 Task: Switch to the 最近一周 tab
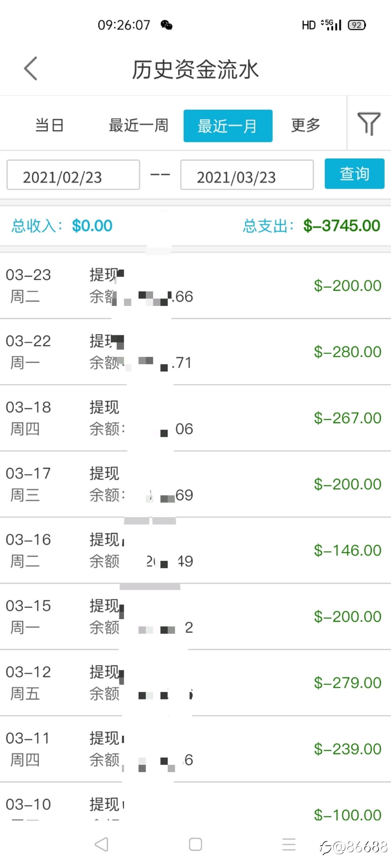[139, 125]
